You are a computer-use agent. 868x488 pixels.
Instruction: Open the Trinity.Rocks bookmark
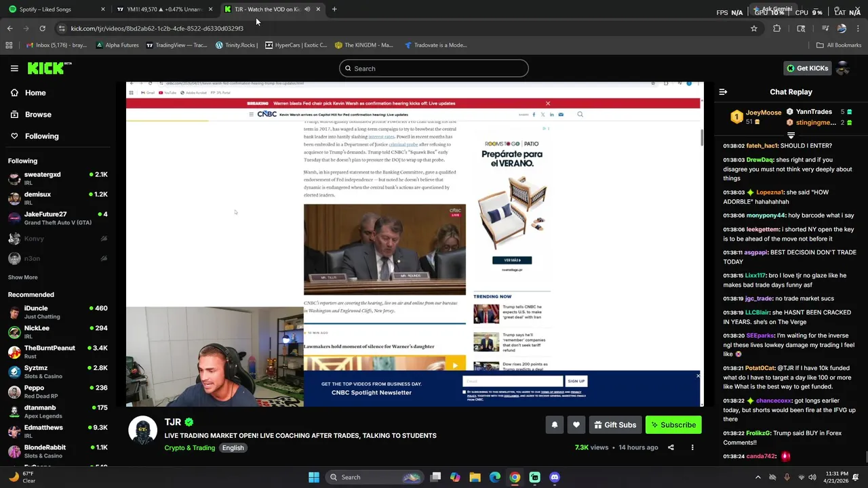pyautogui.click(x=237, y=45)
